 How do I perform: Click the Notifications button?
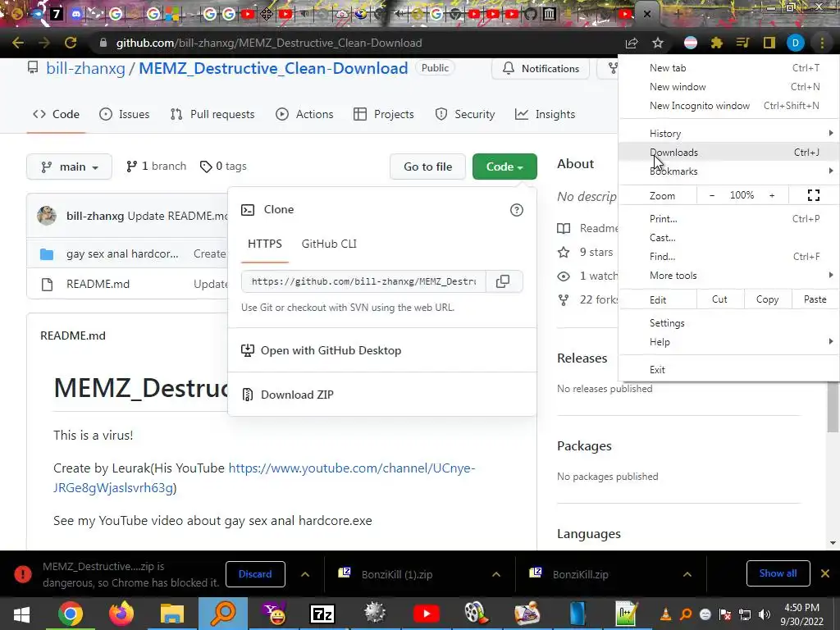541,69
